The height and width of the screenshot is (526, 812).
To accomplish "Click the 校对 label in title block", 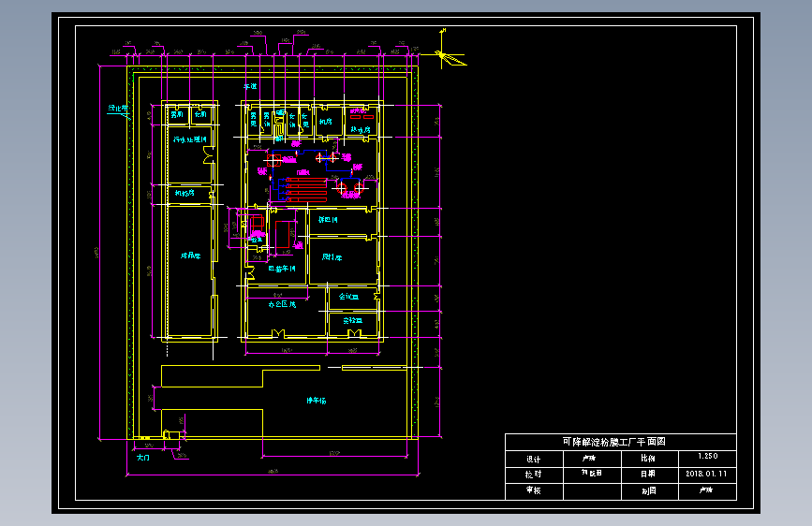I will 534,475.
